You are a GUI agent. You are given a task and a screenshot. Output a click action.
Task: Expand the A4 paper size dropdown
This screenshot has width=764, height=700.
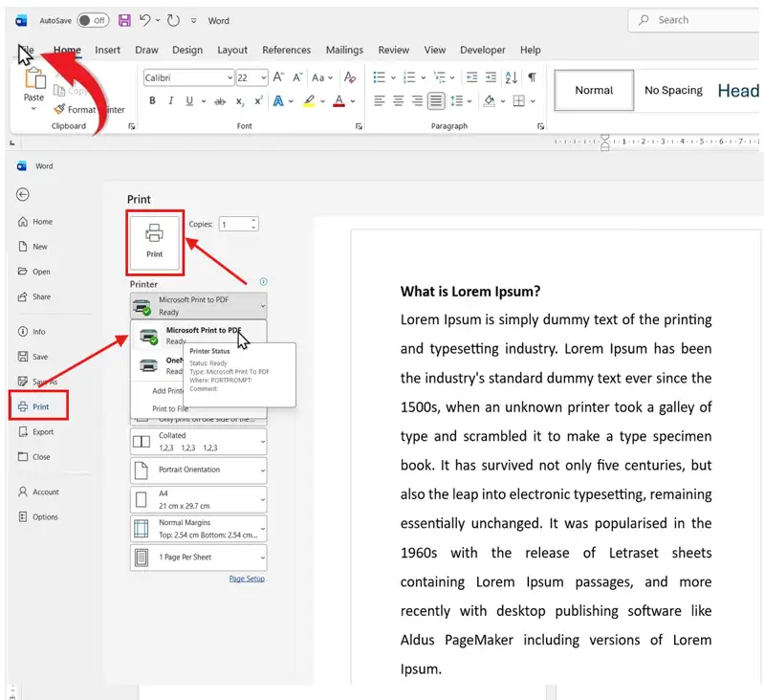pyautogui.click(x=198, y=499)
